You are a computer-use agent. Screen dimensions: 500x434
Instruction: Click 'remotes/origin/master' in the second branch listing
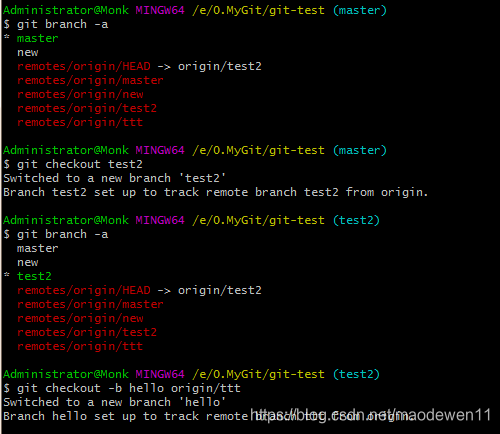tap(90, 304)
